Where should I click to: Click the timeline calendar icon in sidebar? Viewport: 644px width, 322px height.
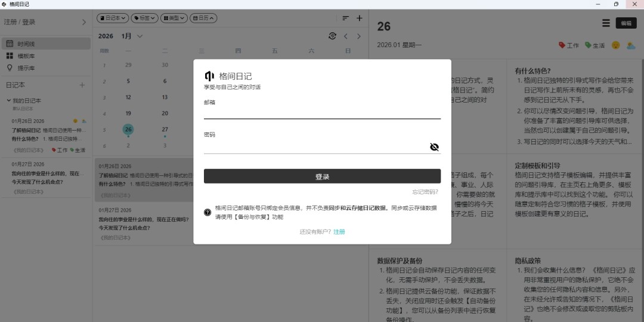[10, 44]
